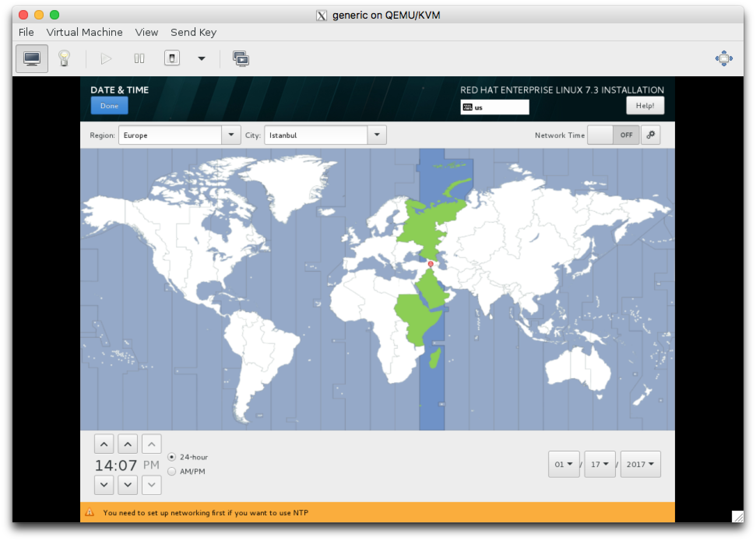756x541 pixels.
Task: Click the NTP networking warning bar
Action: click(x=377, y=512)
